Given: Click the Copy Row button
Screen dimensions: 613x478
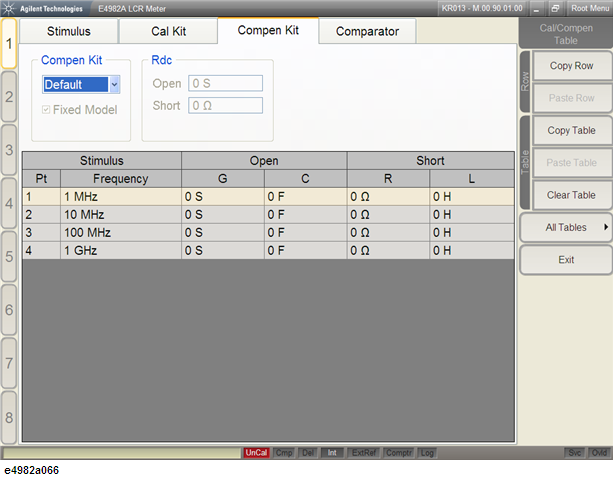Looking at the screenshot, I should pos(571,66).
